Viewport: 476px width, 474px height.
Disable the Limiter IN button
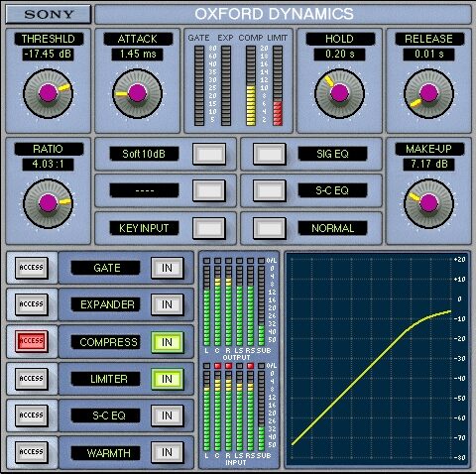click(x=168, y=379)
